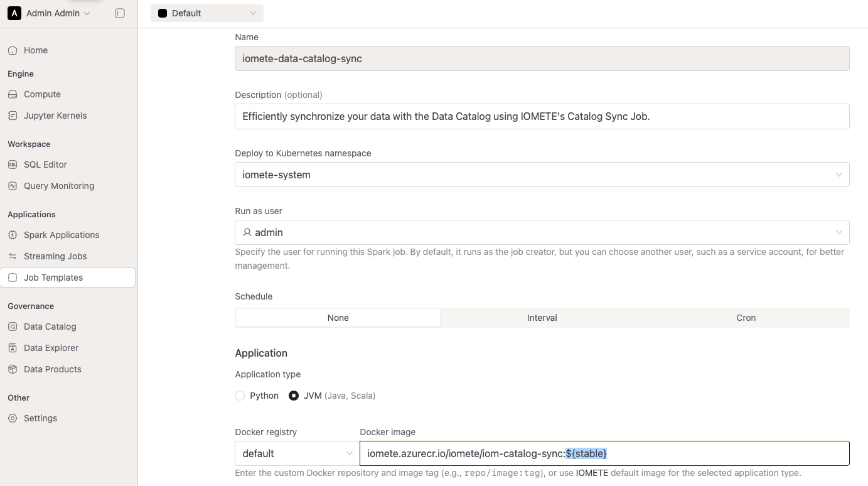The width and height of the screenshot is (868, 486).
Task: Click the Settings gear icon
Action: (13, 418)
